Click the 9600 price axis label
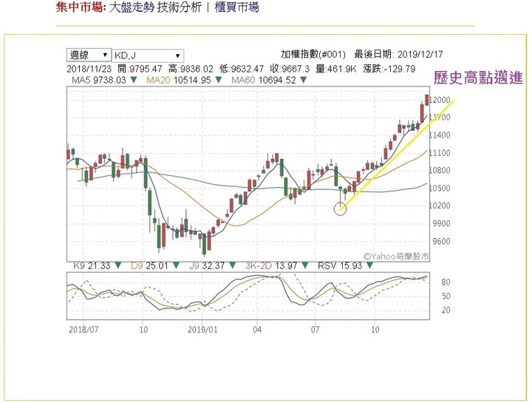 point(440,241)
